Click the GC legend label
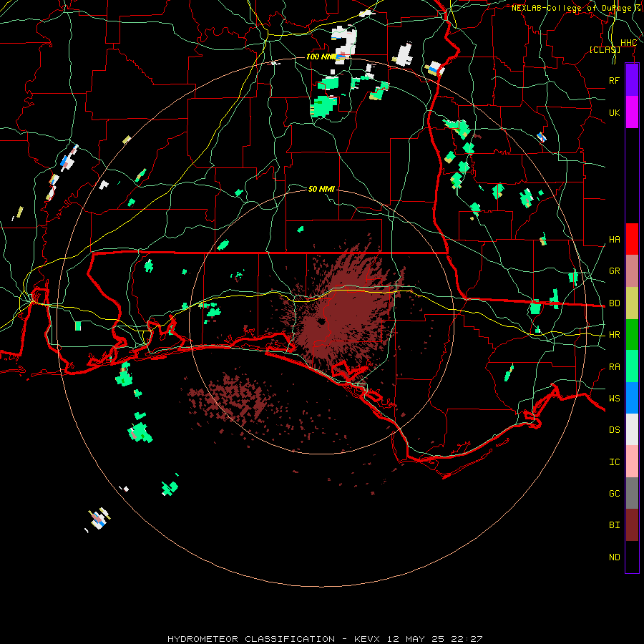 pyautogui.click(x=614, y=493)
